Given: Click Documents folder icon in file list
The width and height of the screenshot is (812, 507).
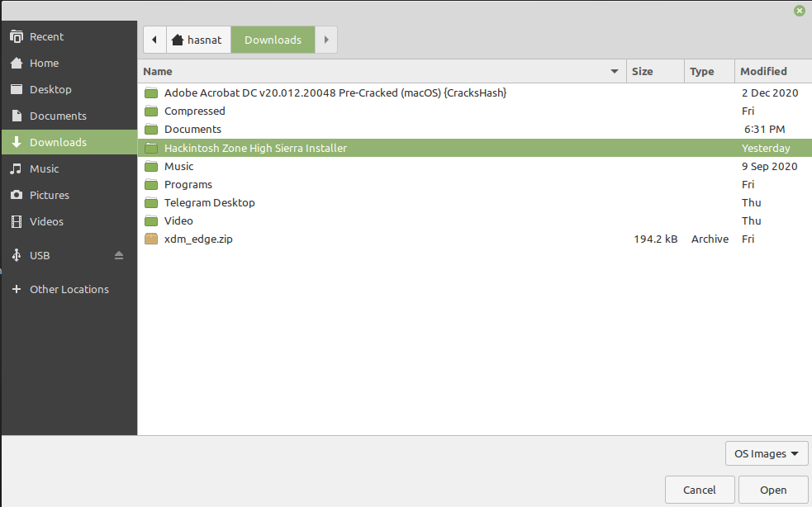Looking at the screenshot, I should 151,130.
